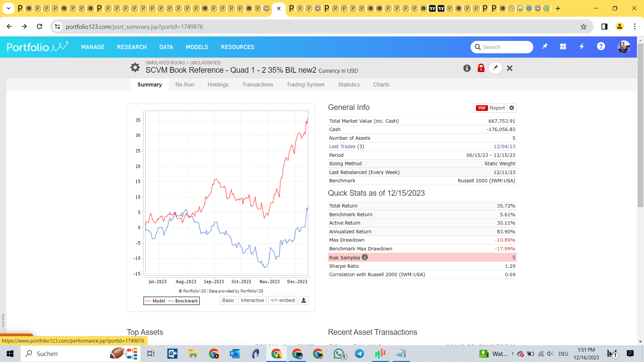Image resolution: width=644 pixels, height=362 pixels.
Task: Open the grid dashboard icon in header
Action: pos(563,47)
